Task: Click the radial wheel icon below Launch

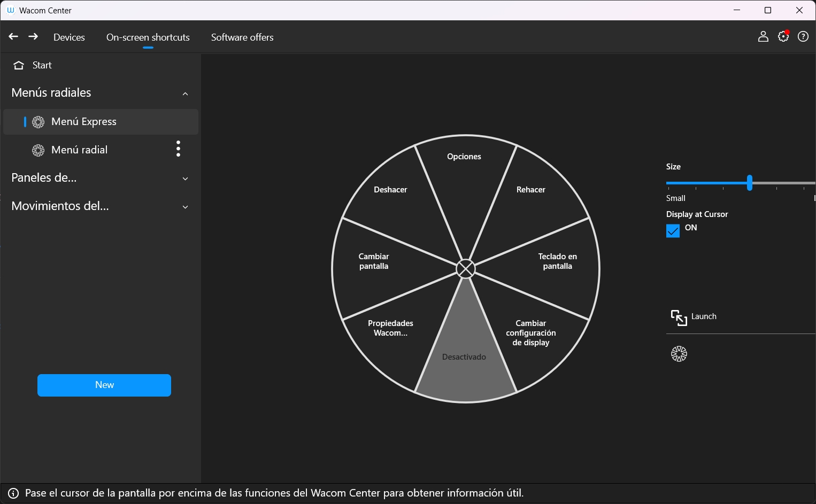Action: coord(679,354)
